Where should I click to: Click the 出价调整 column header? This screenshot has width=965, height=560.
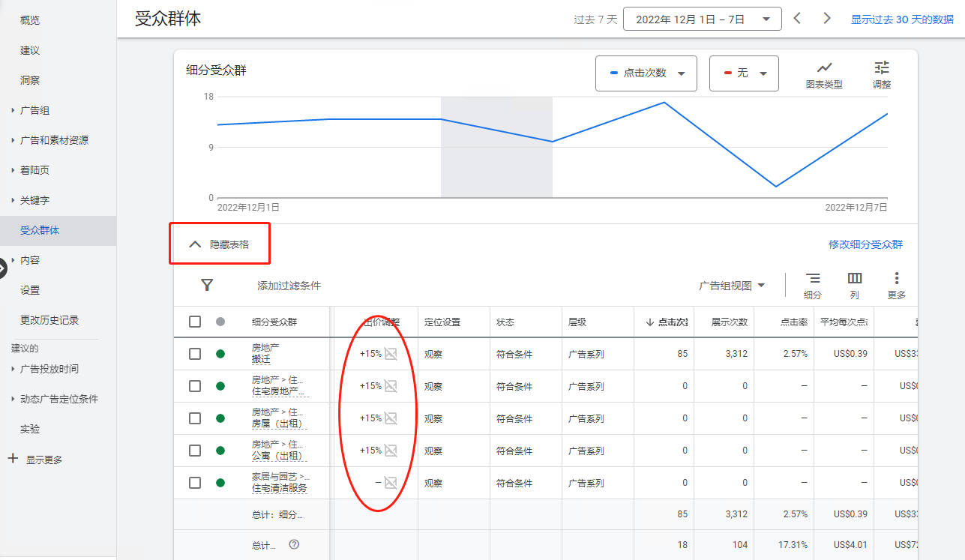pyautogui.click(x=381, y=322)
